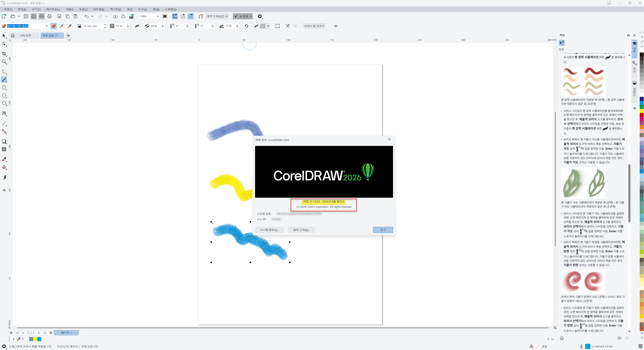This screenshot has height=350, width=644.
Task: Select the Pick tool in the toolbox
Action: click(4, 36)
